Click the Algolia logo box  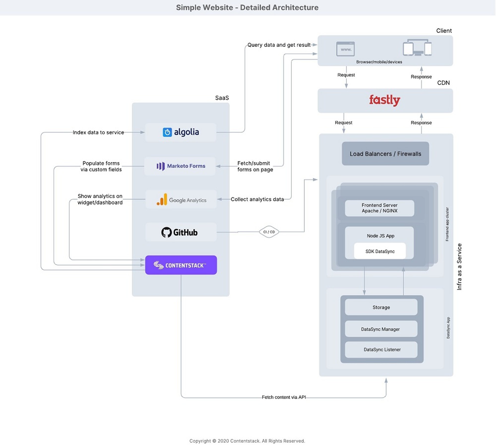[181, 132]
